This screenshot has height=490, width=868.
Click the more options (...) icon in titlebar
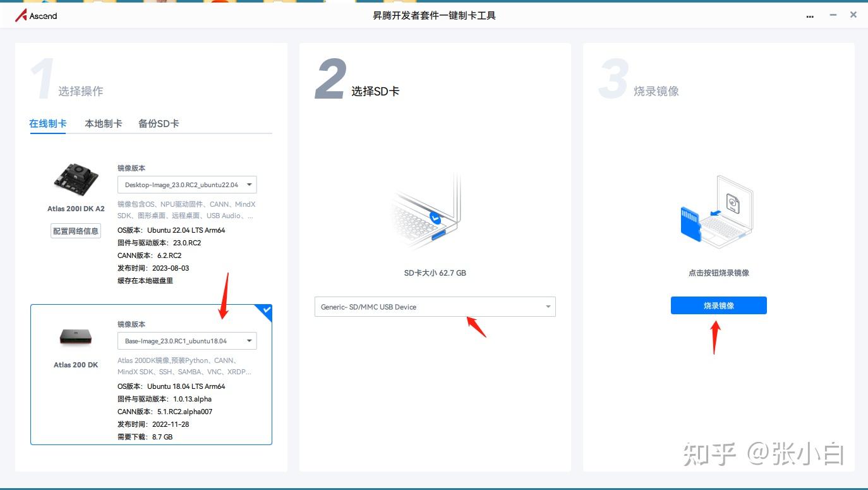pyautogui.click(x=810, y=16)
